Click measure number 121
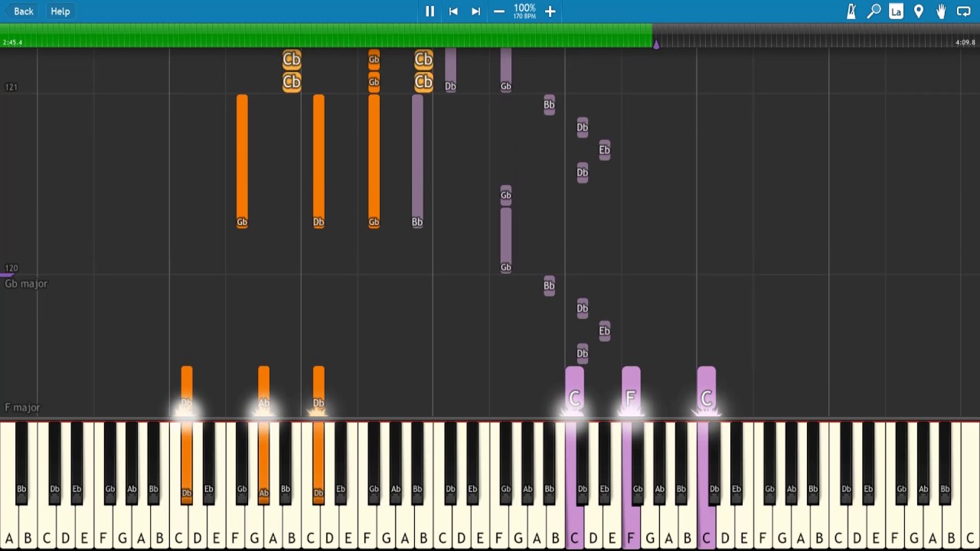The height and width of the screenshot is (551, 980). pyautogui.click(x=11, y=87)
